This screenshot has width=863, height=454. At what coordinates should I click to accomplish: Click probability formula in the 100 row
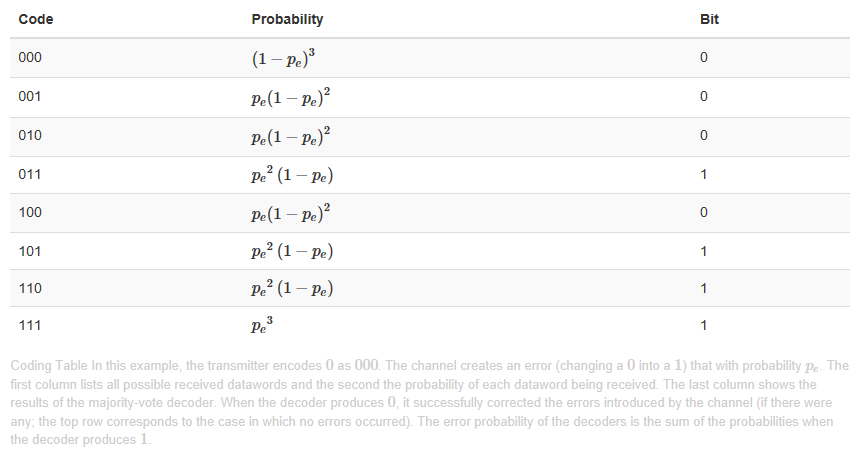[291, 212]
